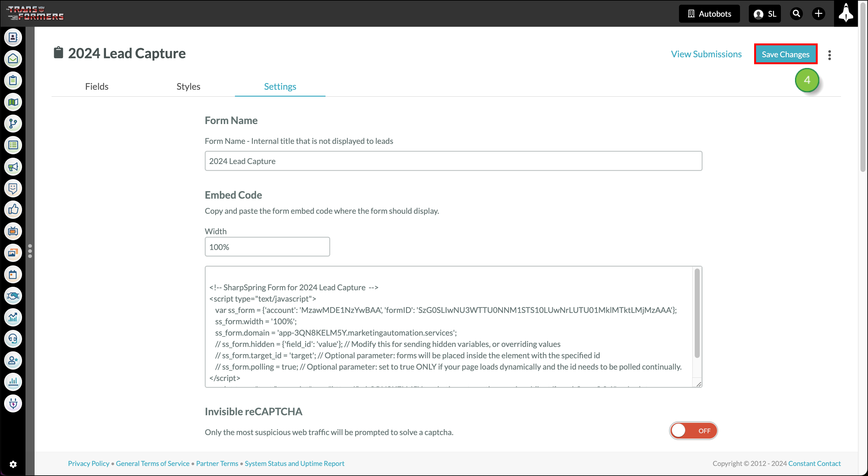Open the Autobots account switcher
This screenshot has height=476, width=868.
click(x=709, y=14)
